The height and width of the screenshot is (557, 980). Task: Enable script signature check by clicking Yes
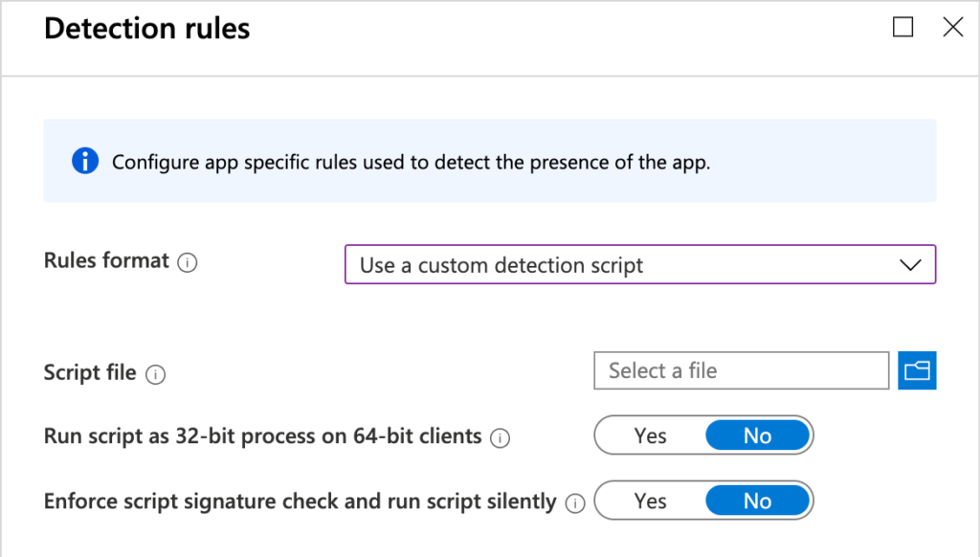(x=650, y=501)
